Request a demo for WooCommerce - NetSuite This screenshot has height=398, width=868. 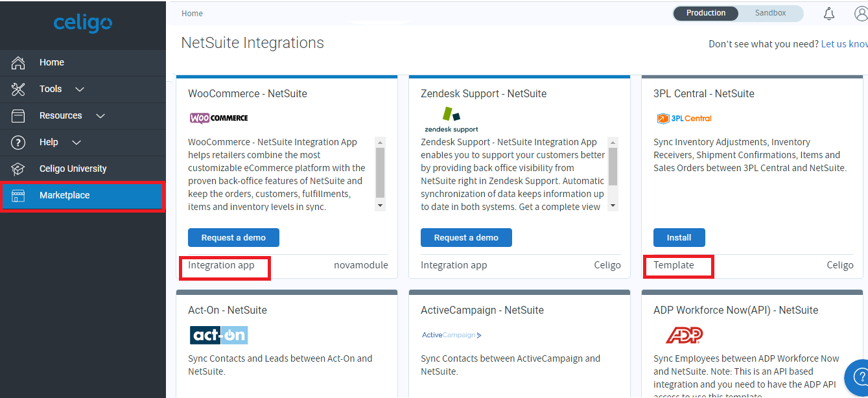233,238
